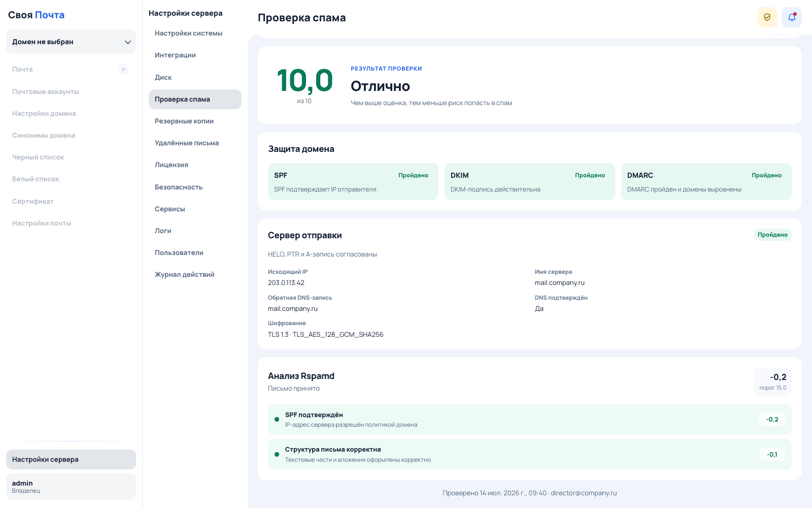Image resolution: width=812 pixels, height=508 pixels.
Task: Click the Настройки сервера button at bottom left
Action: (71, 459)
